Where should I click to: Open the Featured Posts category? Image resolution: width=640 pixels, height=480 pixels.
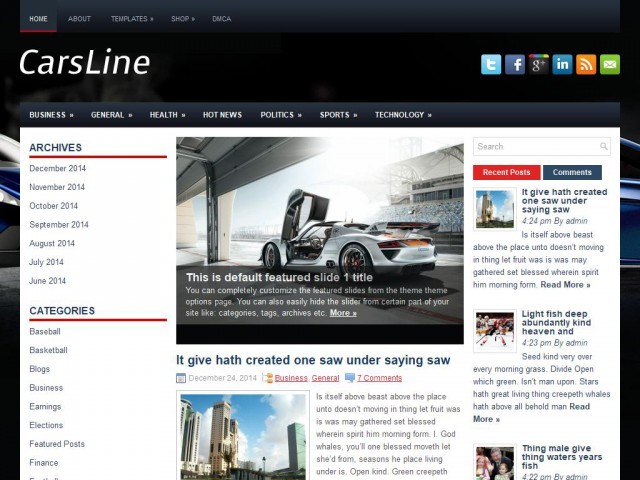coord(57,444)
